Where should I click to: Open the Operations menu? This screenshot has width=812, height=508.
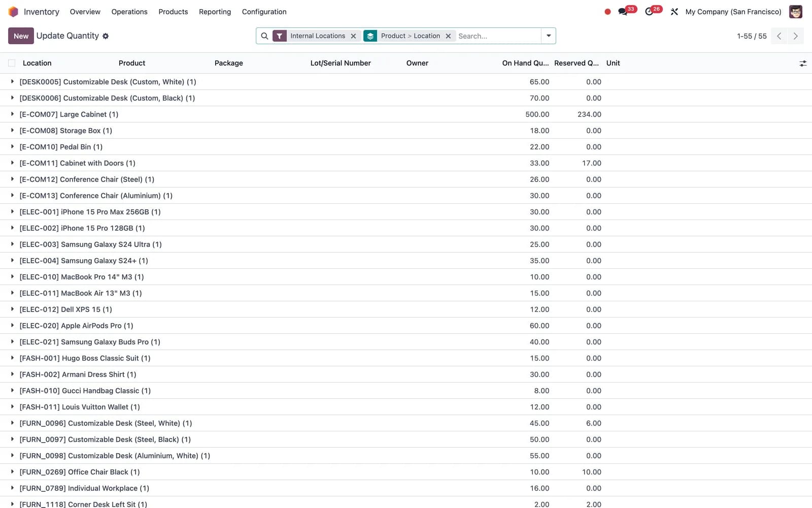pyautogui.click(x=129, y=12)
